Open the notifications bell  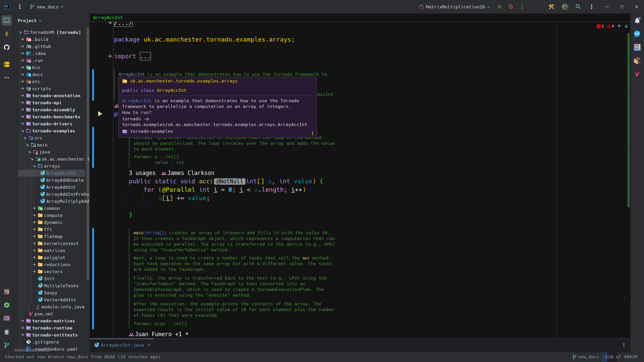click(x=637, y=20)
